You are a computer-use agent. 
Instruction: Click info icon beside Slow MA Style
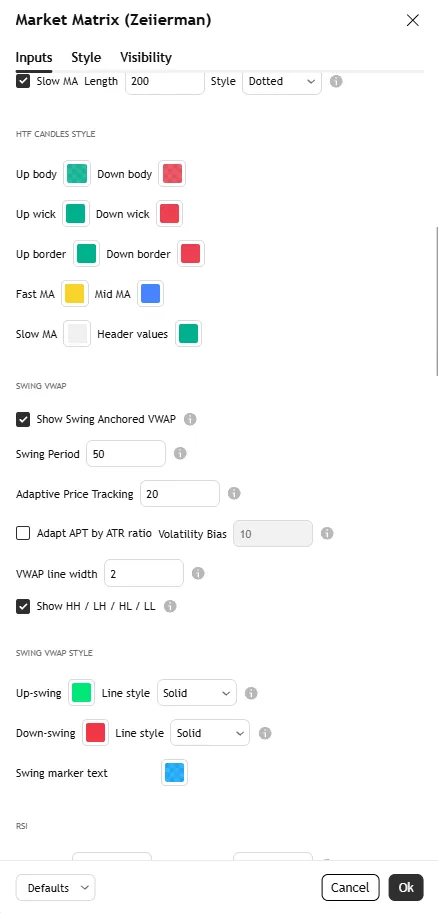pos(336,82)
